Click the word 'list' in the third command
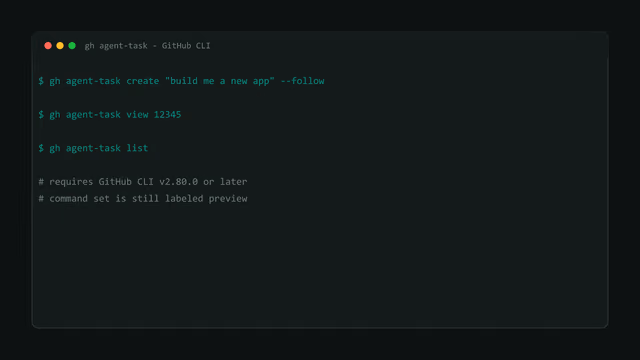This screenshot has width=640, height=360. point(137,148)
